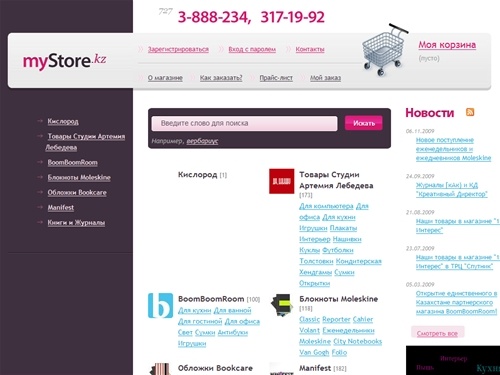Select Кислород in the sidebar
Viewport: 500px width, 375px height.
(x=63, y=121)
